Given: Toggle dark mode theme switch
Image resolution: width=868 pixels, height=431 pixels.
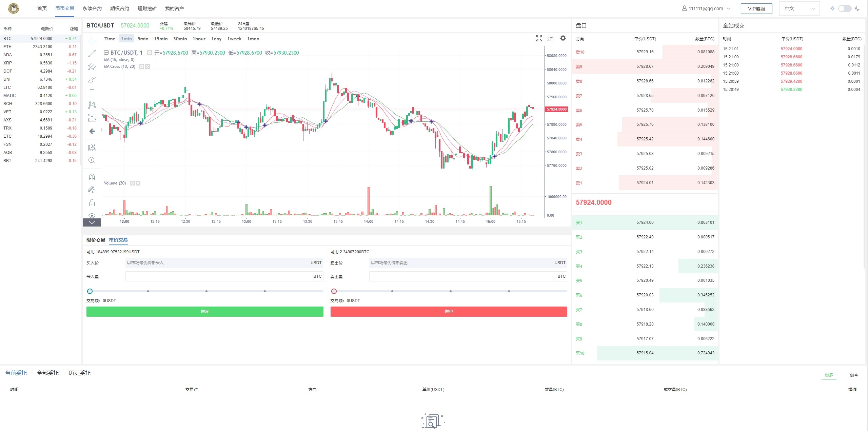Looking at the screenshot, I should (x=845, y=8).
